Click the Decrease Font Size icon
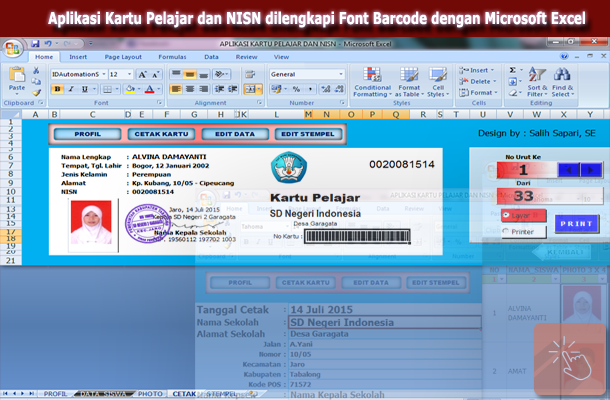Screen dimensions: 610x400 (155, 74)
